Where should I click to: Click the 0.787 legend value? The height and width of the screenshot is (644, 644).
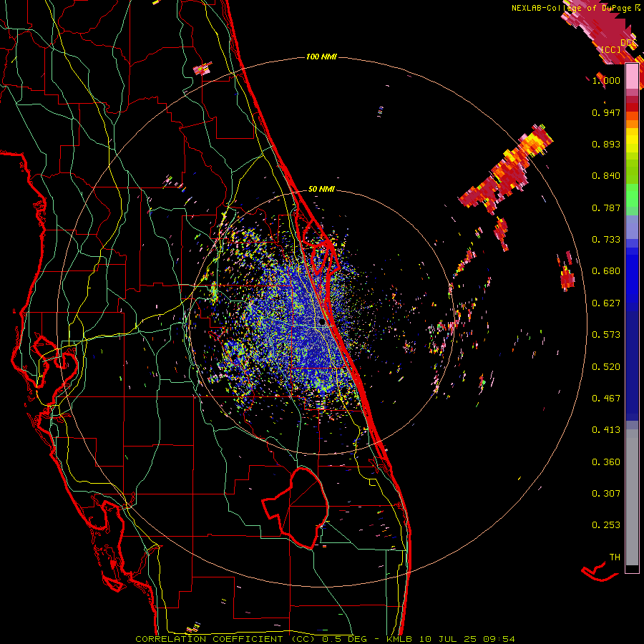[x=606, y=208]
